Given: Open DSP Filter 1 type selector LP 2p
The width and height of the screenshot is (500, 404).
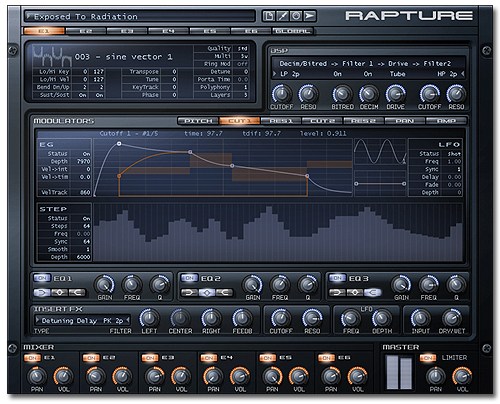Looking at the screenshot, I should click(x=289, y=74).
